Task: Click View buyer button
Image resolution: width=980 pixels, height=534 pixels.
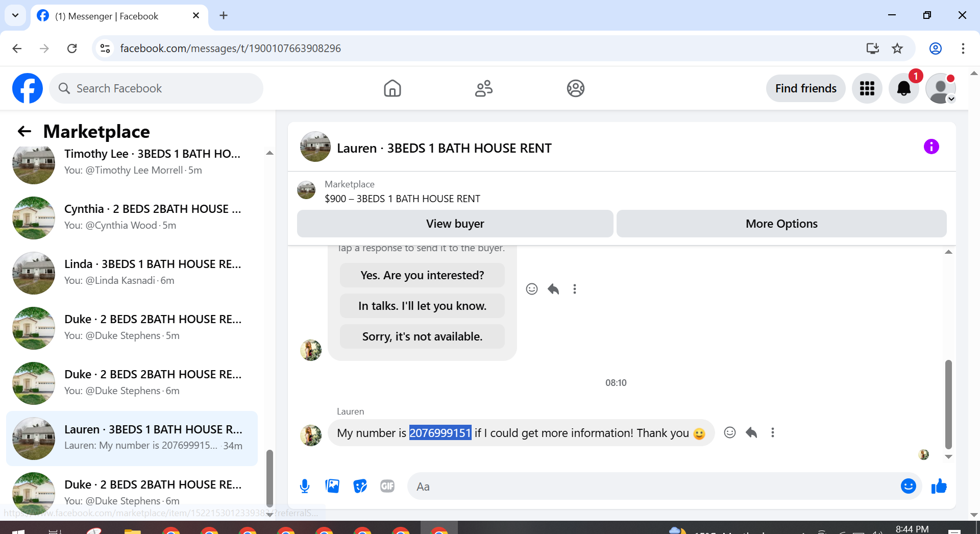Action: 455,224
